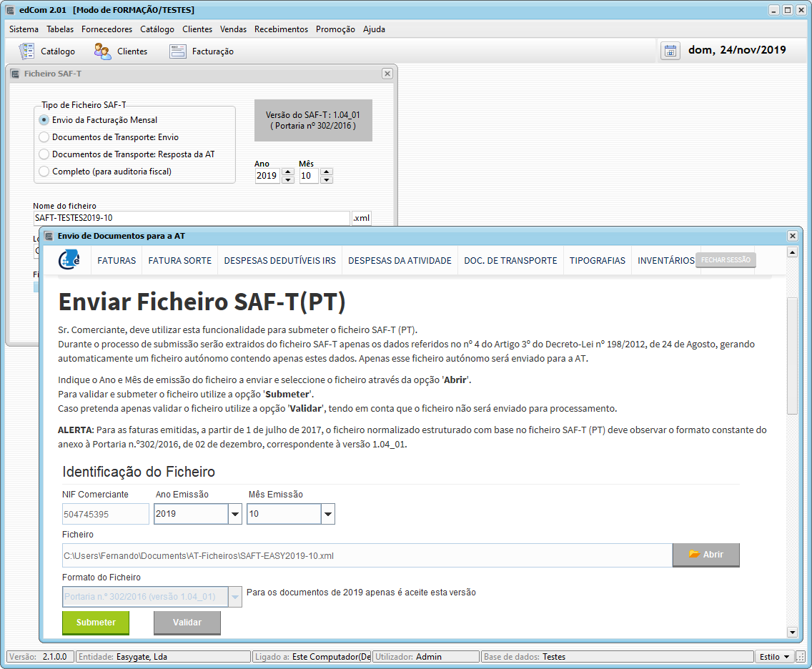Select Documentos de Transporte: Envio option
This screenshot has height=669, width=812.
coord(44,137)
